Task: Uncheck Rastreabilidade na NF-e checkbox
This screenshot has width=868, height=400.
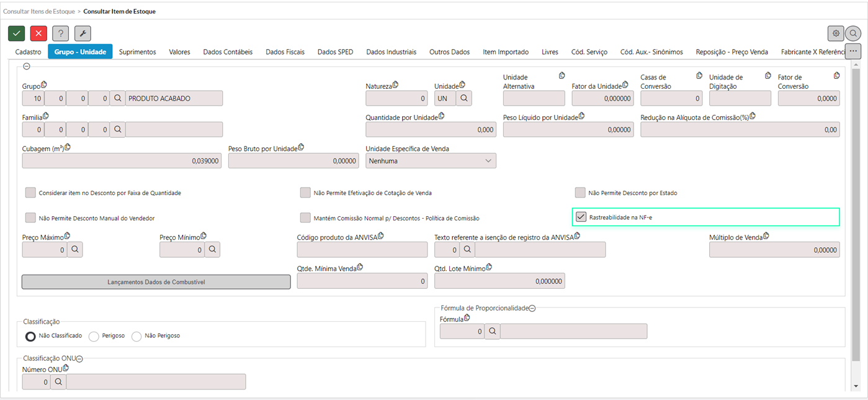Action: click(x=581, y=217)
